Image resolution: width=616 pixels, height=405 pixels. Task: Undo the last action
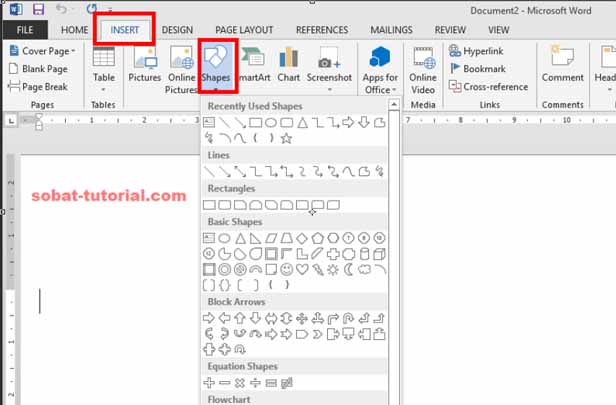61,9
